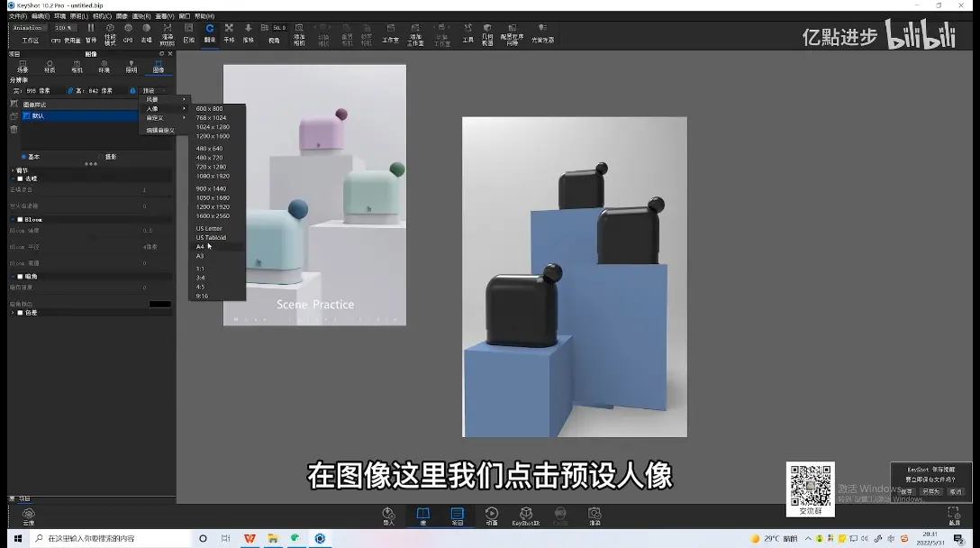Select the Basic (基本) radio button

[x=23, y=157]
